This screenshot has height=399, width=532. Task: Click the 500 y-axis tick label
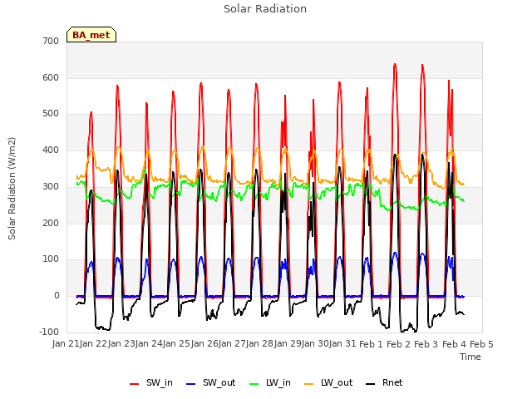tap(51, 114)
